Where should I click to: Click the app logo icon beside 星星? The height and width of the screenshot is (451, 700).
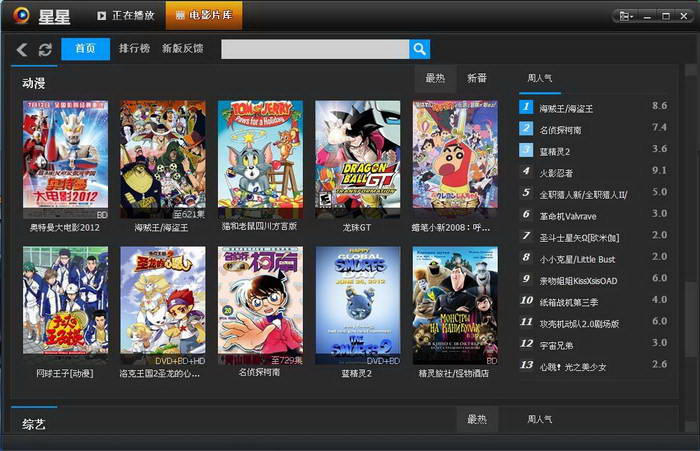(21, 15)
